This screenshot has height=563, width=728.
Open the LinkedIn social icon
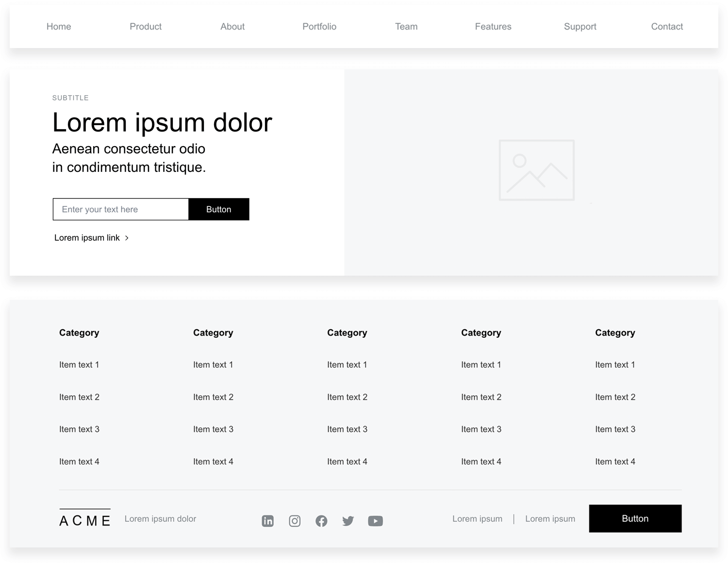click(268, 521)
